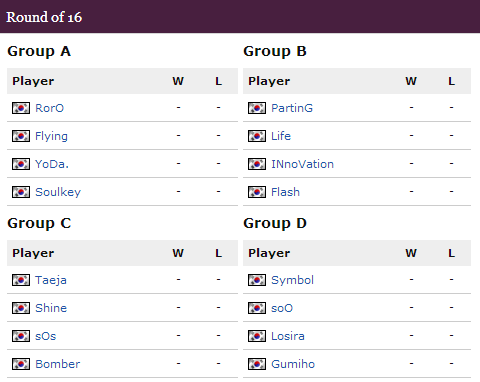Viewport: 480px width, 382px height.
Task: Click the Group A heading
Action: 39,52
